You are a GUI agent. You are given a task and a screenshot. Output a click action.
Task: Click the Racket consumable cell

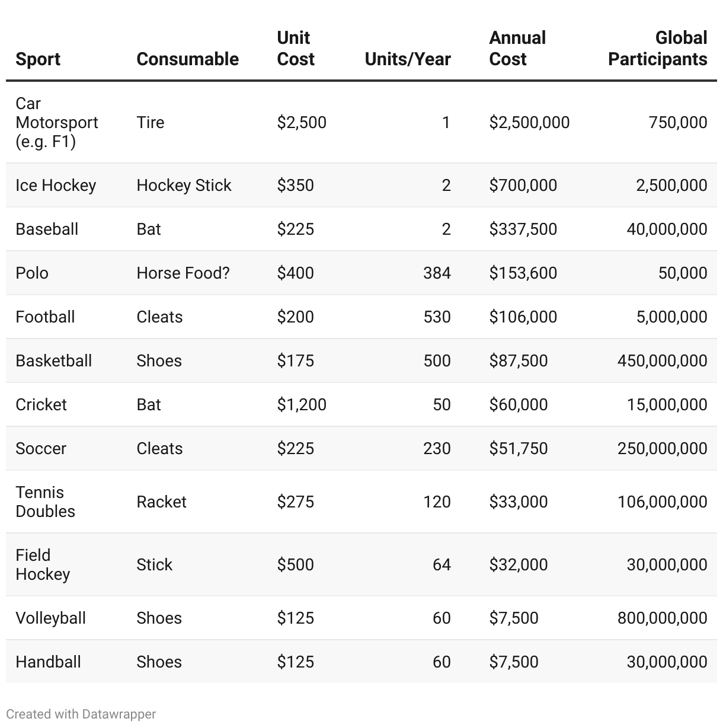pos(161,502)
